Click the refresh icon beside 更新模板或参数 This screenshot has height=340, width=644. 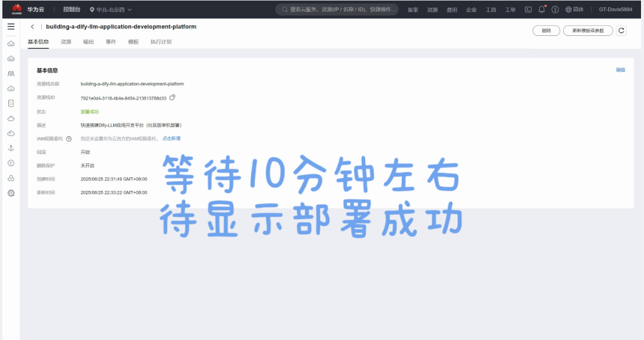pos(621,31)
